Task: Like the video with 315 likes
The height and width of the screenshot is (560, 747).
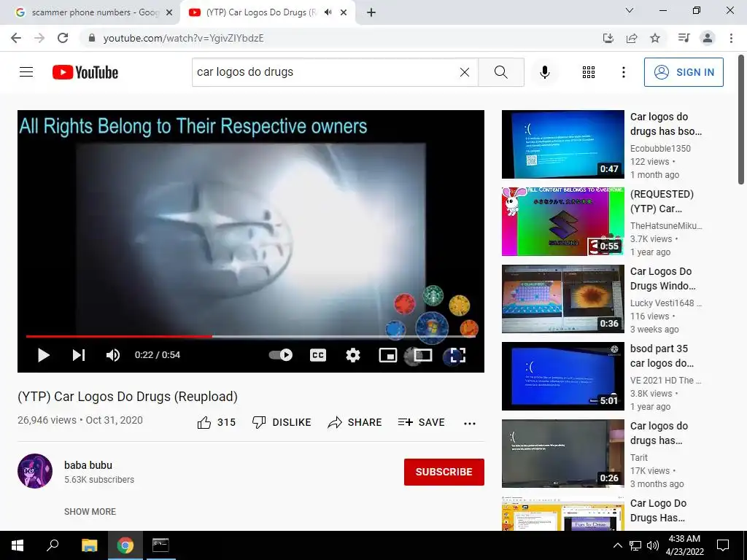Action: 216,422
